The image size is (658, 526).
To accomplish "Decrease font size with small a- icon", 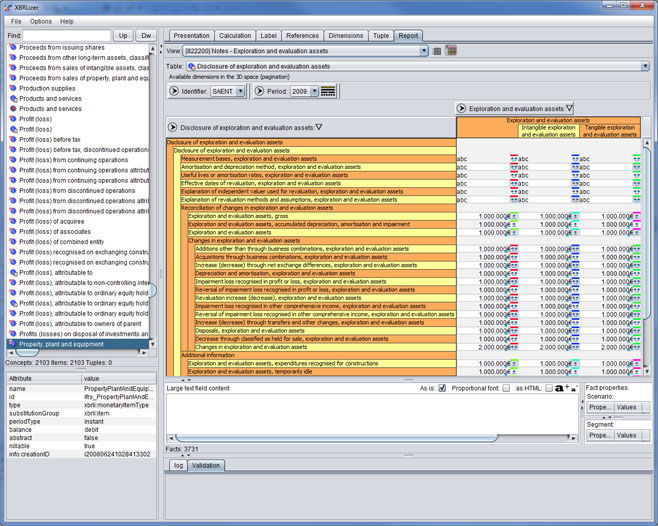I will click(574, 389).
